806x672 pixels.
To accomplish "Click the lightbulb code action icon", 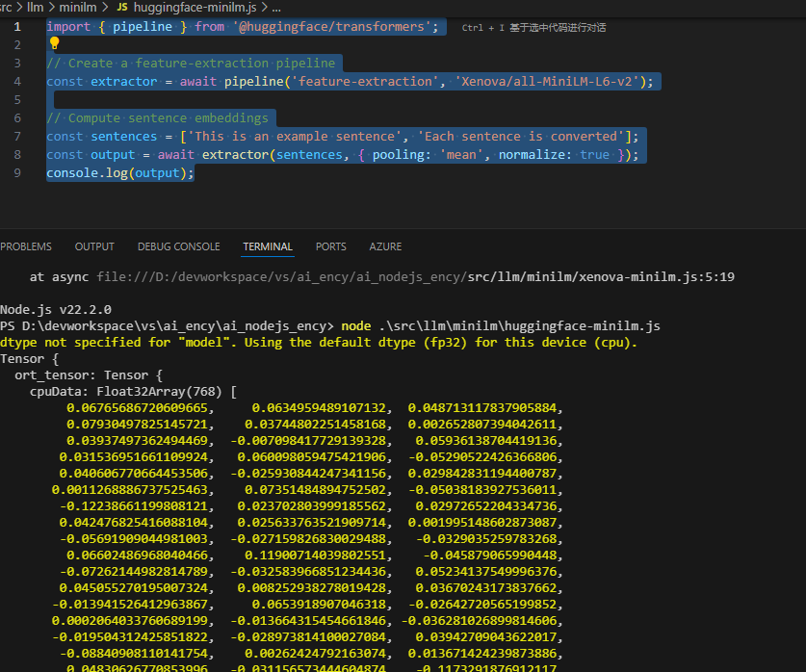I will (54, 44).
